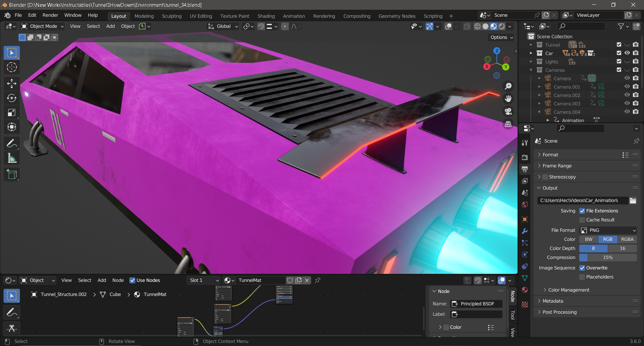The width and height of the screenshot is (644, 346).
Task: Pin the node editor material
Action: 318,280
